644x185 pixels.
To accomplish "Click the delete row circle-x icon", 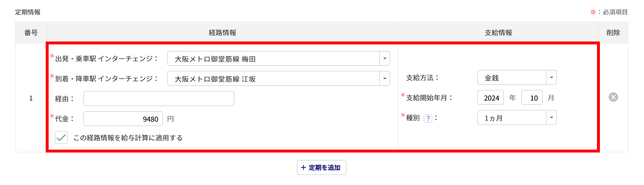I will click(x=613, y=97).
